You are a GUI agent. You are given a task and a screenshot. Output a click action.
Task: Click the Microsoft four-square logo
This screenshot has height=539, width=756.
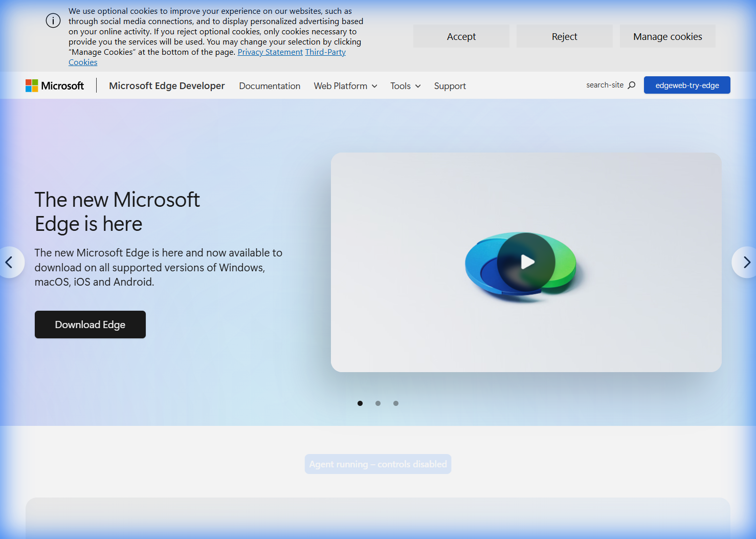coord(32,85)
